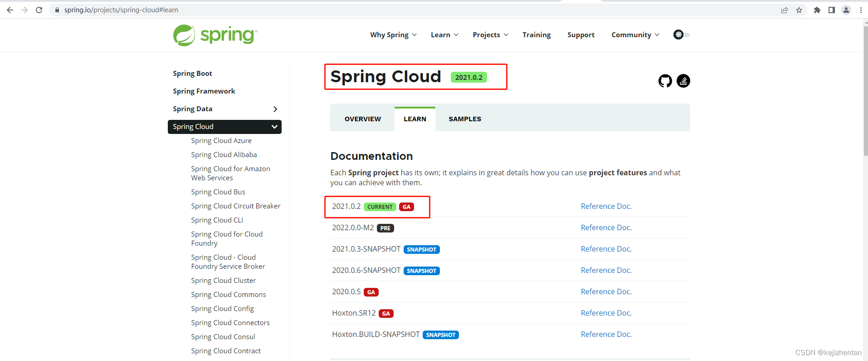Collapse the Spring Cloud sidebar section

pyautogui.click(x=274, y=127)
